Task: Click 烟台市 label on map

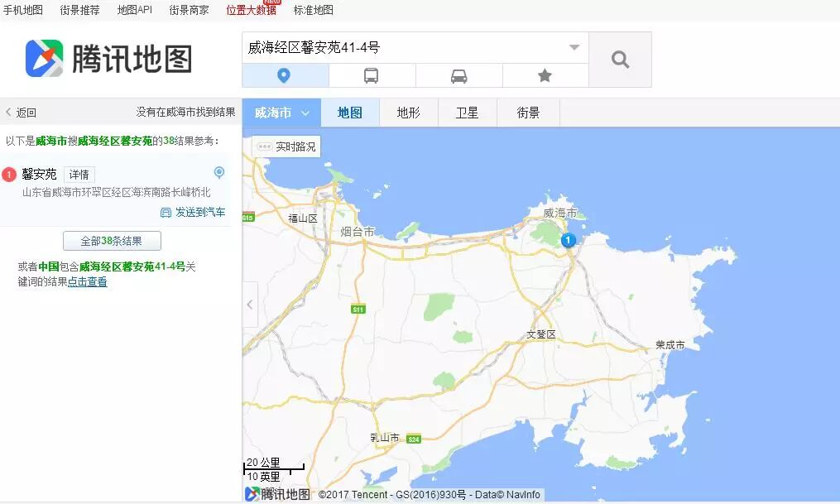Action: 358,232
